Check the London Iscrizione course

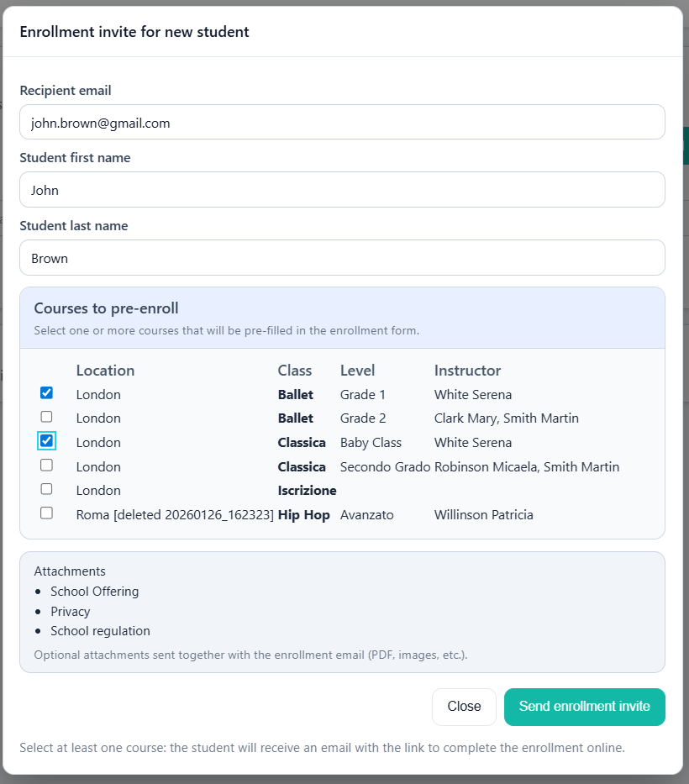click(x=46, y=488)
